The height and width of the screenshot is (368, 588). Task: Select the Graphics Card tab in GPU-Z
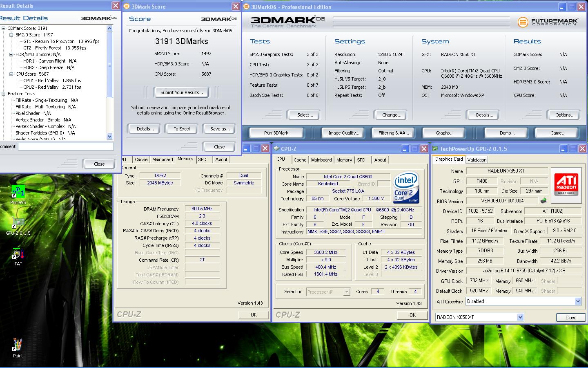point(449,159)
